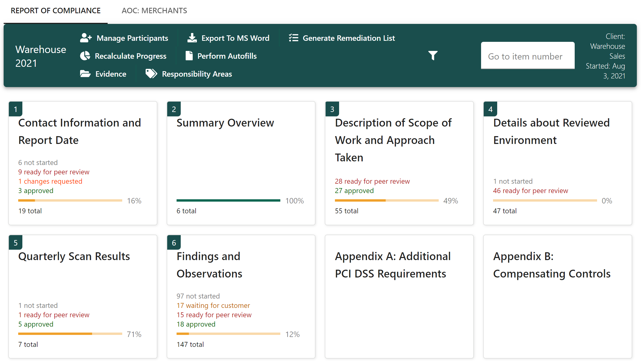Select section badge 1 on Contact Information
Viewport: 641px width, 364px height.
click(x=15, y=109)
